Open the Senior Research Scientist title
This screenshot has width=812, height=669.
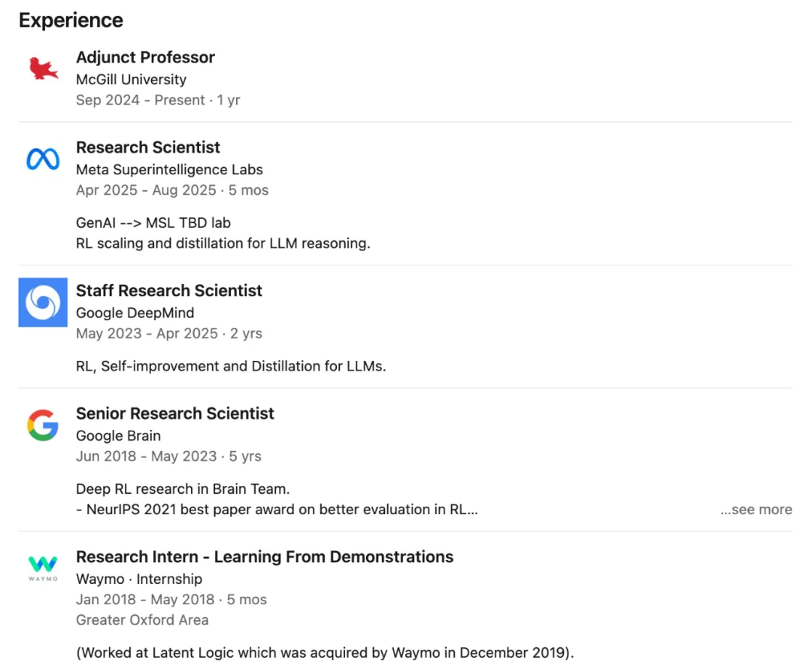[175, 413]
